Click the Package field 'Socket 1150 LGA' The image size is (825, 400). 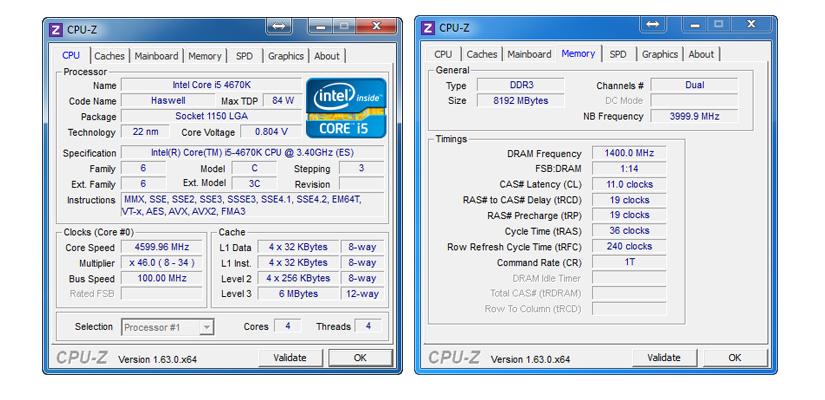pyautogui.click(x=212, y=116)
